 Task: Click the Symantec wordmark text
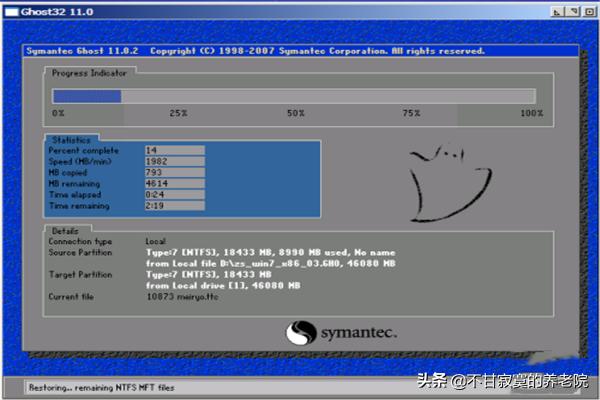(358, 332)
